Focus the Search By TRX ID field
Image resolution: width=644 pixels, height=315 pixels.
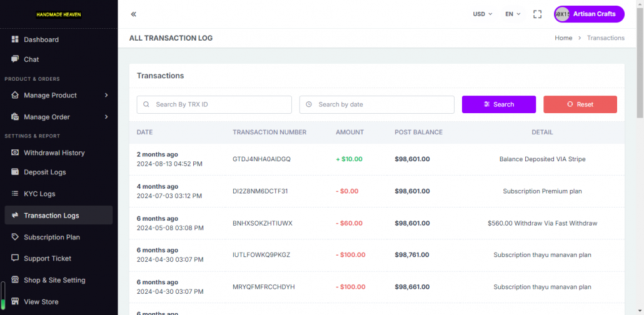(x=214, y=104)
